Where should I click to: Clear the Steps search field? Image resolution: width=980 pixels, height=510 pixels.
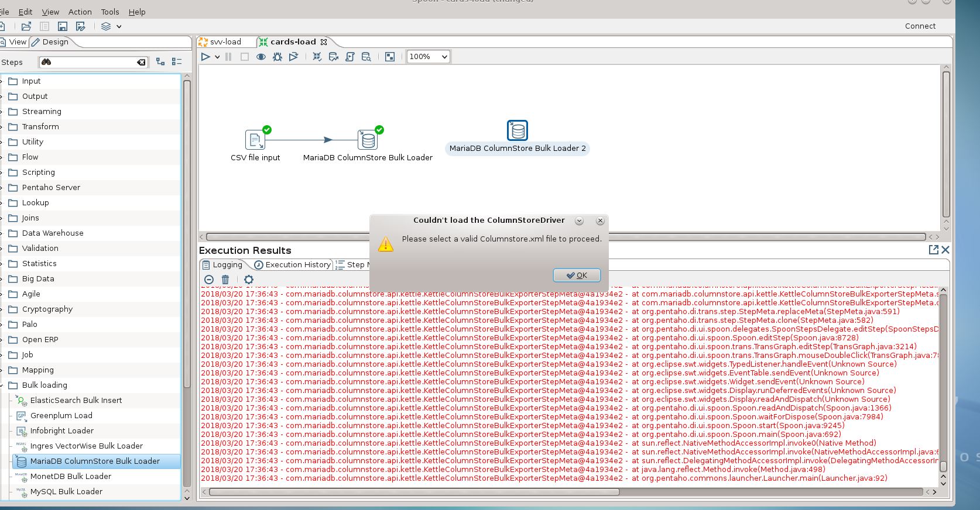141,62
